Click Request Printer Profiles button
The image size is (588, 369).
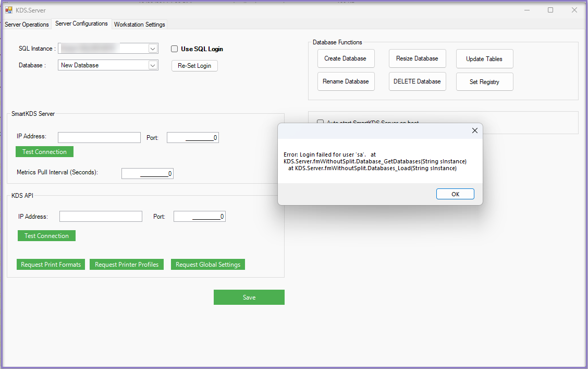click(x=127, y=265)
